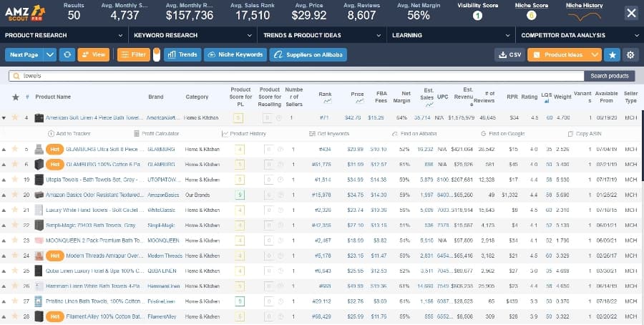This screenshot has height=325, width=644.
Task: Click Hot badge on Modern Threads row
Action: point(55,256)
